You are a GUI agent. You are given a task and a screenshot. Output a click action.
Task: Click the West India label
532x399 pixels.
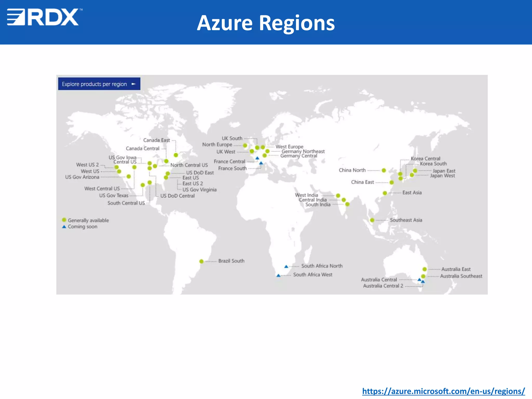tap(307, 195)
